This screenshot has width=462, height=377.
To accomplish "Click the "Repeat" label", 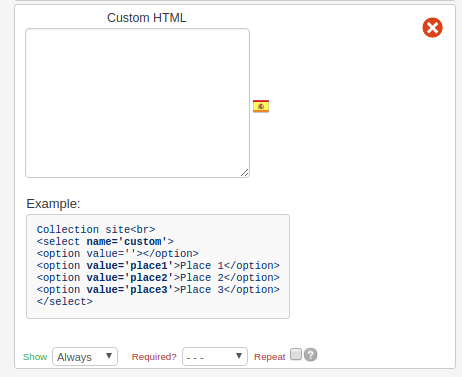I will click(x=270, y=357).
